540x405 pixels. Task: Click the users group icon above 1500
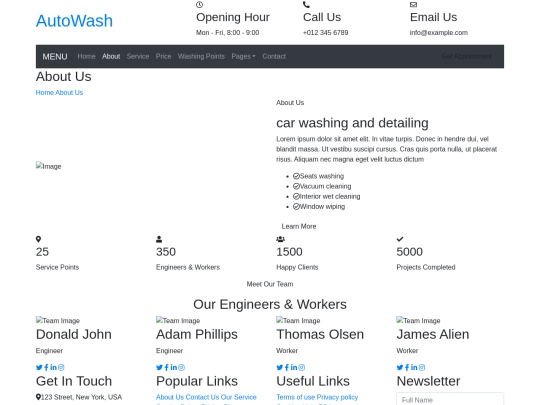tap(280, 239)
